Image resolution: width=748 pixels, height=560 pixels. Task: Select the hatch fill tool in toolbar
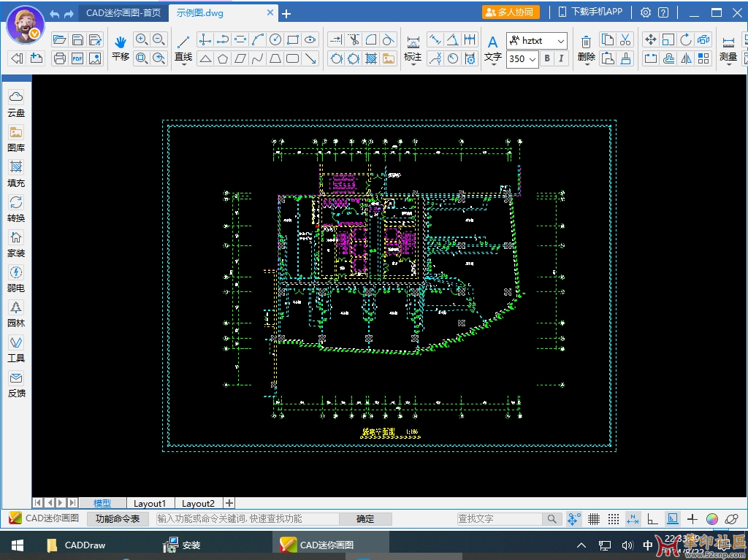pos(371,58)
